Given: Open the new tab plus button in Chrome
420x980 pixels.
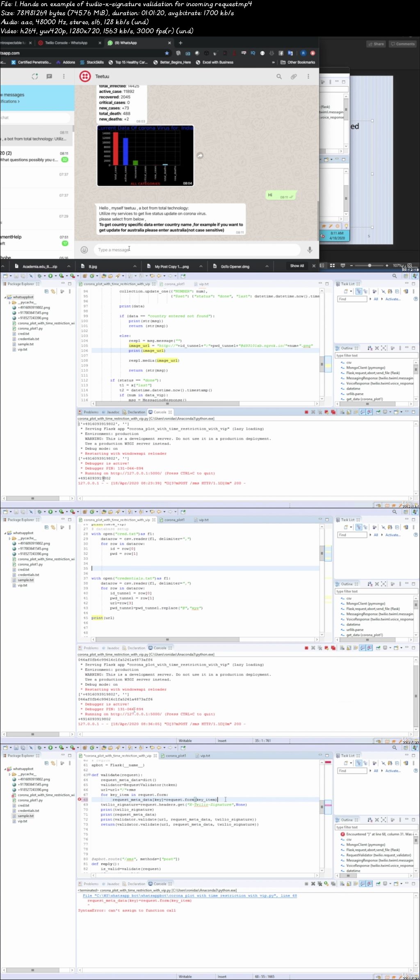Looking at the screenshot, I should [x=180, y=43].
